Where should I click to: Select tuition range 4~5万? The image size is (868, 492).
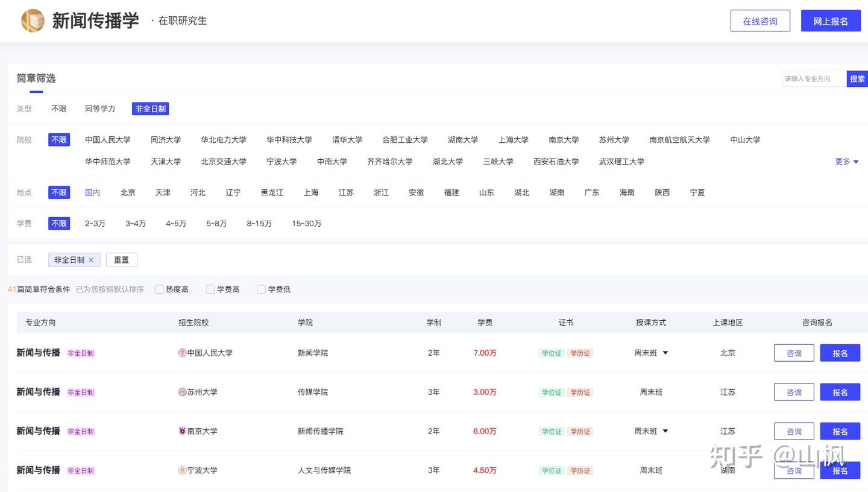point(176,224)
